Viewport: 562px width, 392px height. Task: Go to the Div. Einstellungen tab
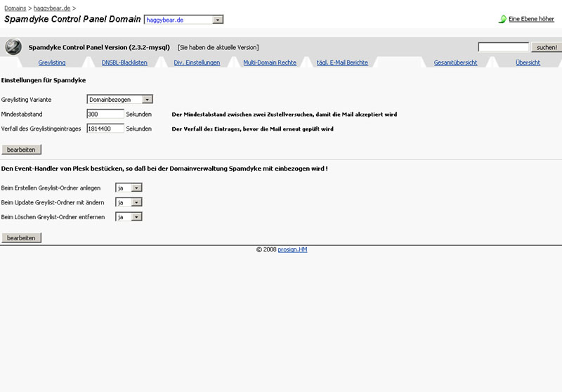click(197, 63)
